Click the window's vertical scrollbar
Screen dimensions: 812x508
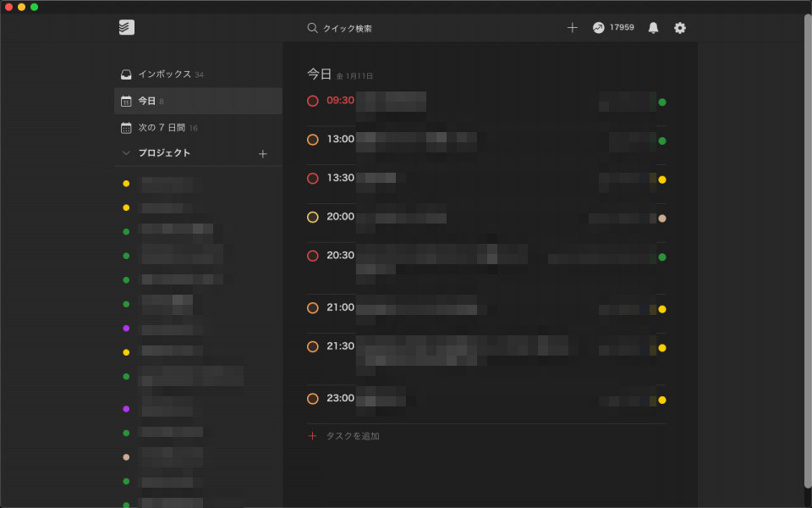tap(807, 254)
